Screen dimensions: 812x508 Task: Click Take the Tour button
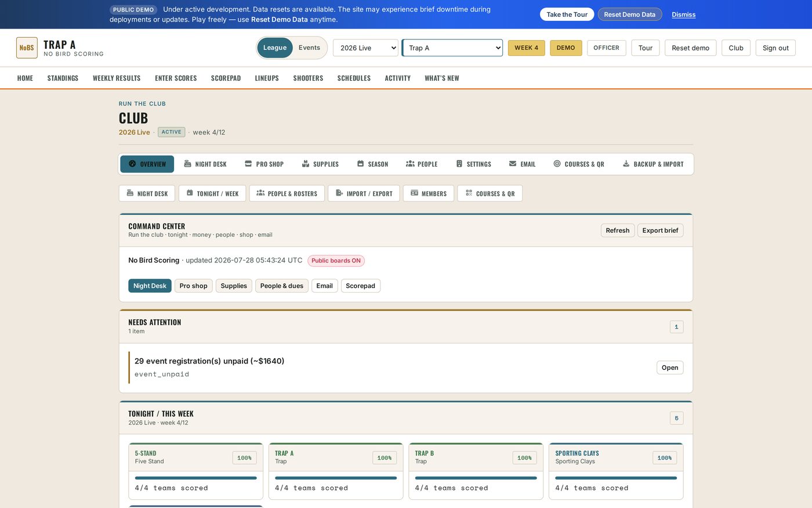(567, 15)
